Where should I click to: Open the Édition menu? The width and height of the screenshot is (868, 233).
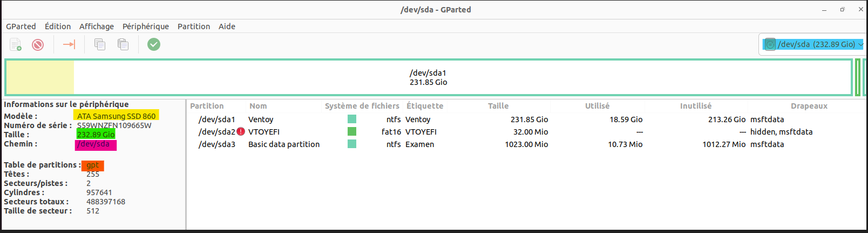click(x=58, y=26)
